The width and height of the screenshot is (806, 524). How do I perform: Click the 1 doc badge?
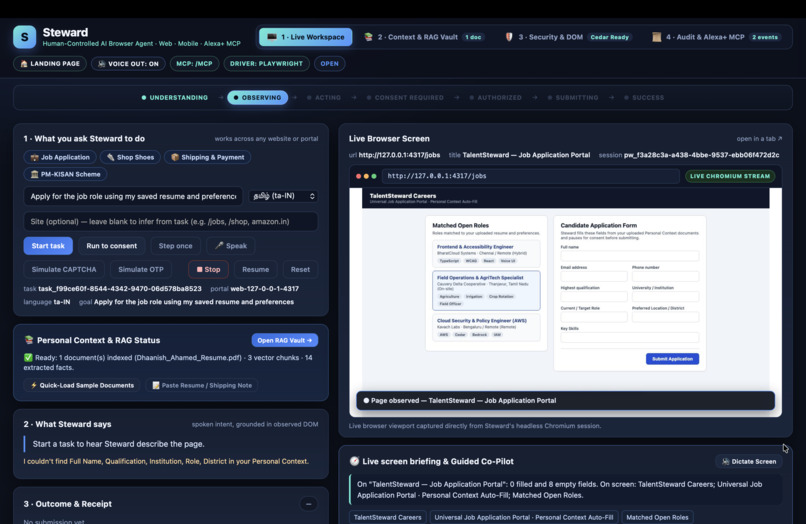pos(473,37)
